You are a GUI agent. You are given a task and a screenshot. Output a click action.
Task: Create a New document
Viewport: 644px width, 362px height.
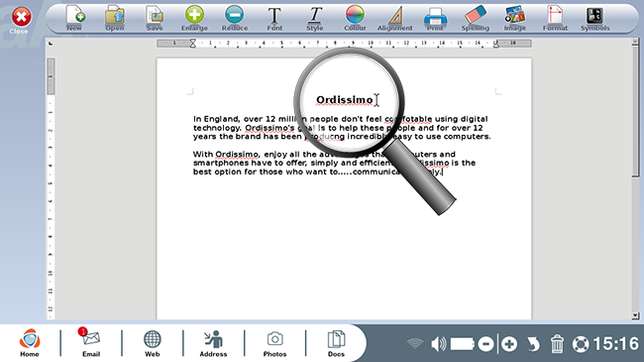click(x=74, y=19)
